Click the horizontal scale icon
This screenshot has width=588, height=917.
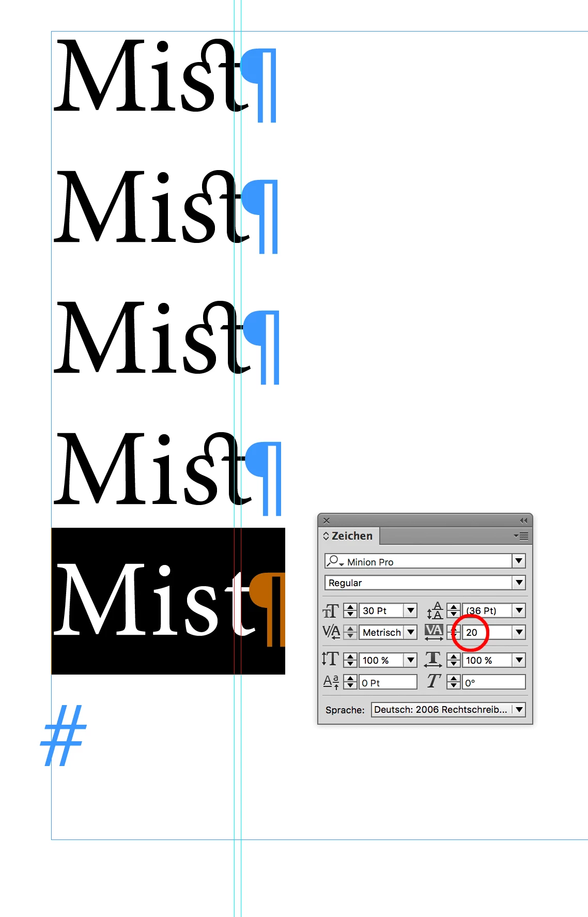coord(433,660)
